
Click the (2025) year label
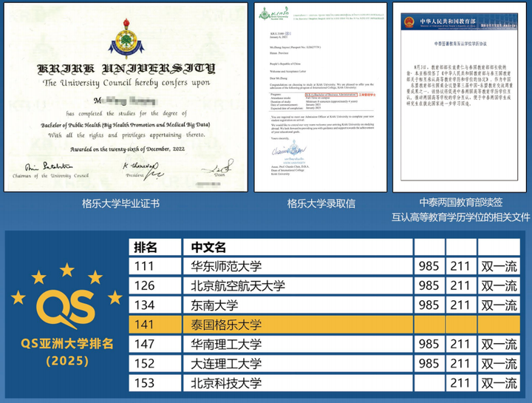point(67,361)
